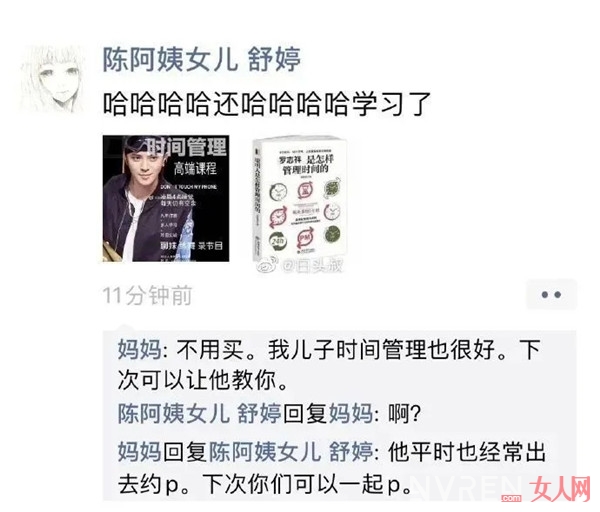600x512 pixels.
Task: Tap 陈阿姨女儿 舒婷 name in the third comment
Action: [291, 451]
